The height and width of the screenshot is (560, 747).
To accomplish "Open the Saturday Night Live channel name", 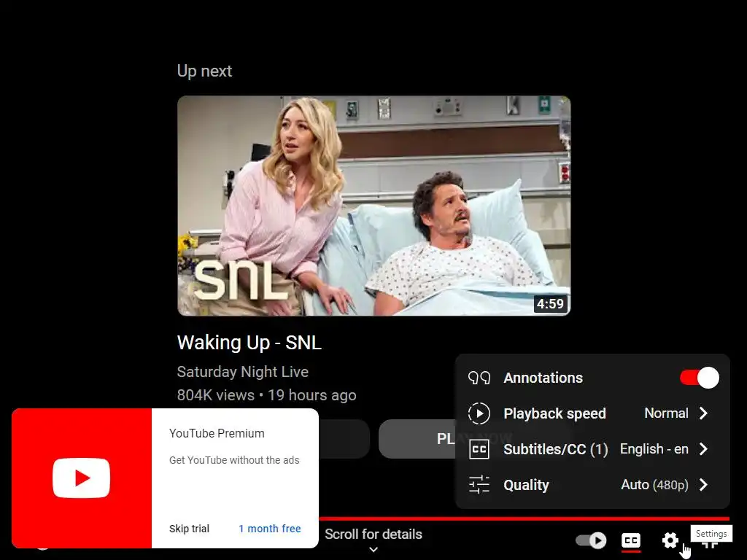I will [242, 372].
